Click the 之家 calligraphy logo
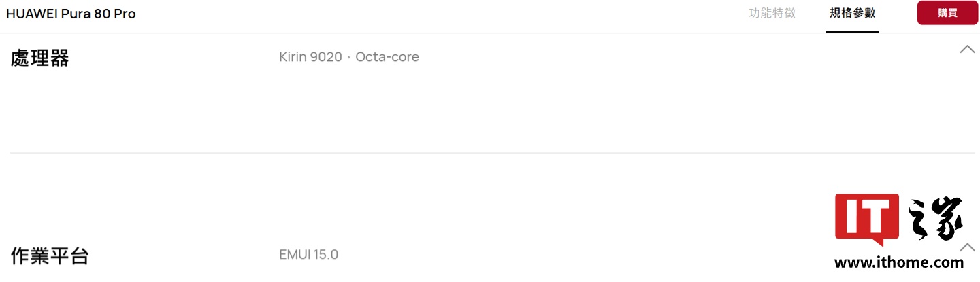 point(935,219)
